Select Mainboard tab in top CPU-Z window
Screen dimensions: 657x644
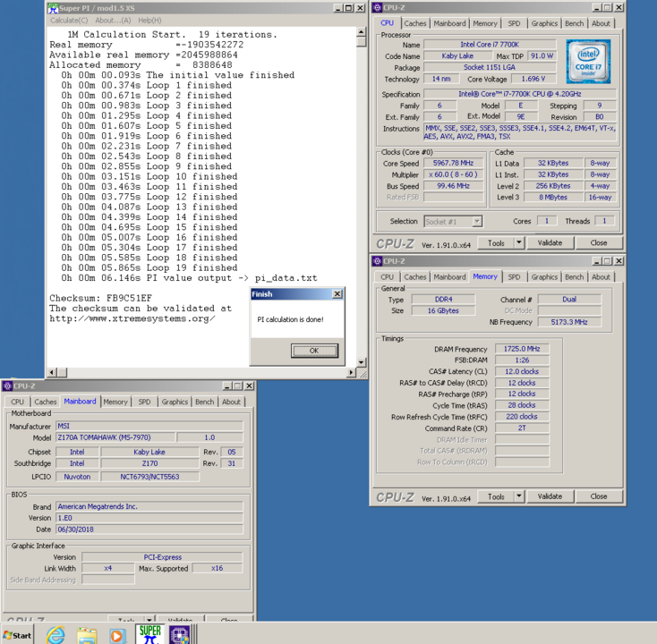(449, 23)
